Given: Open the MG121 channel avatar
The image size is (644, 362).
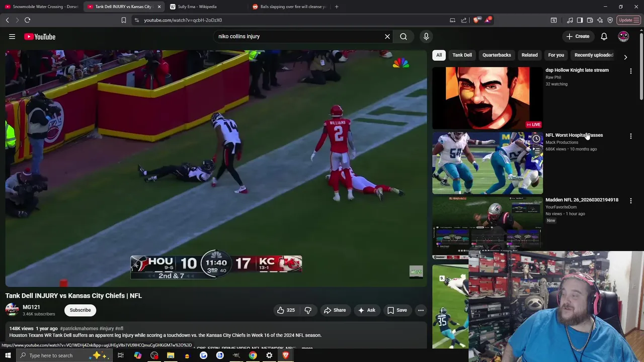Looking at the screenshot, I should tap(12, 310).
